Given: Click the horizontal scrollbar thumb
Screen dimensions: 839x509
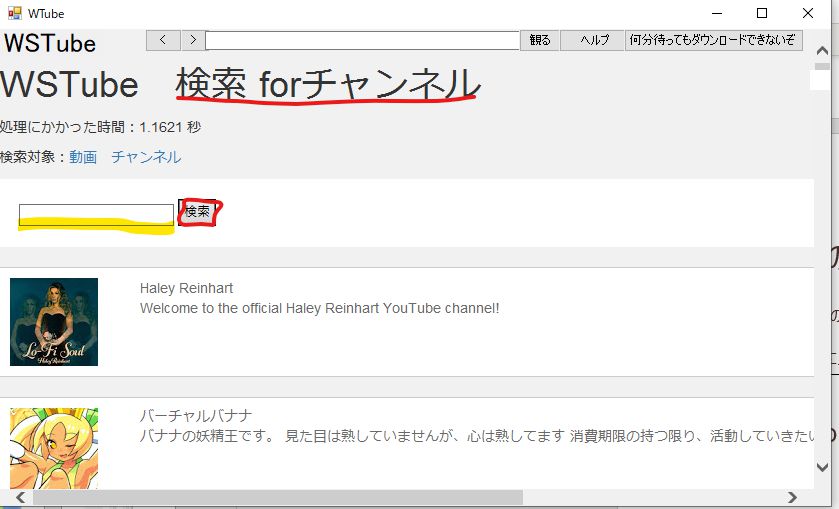Looking at the screenshot, I should tap(278, 497).
